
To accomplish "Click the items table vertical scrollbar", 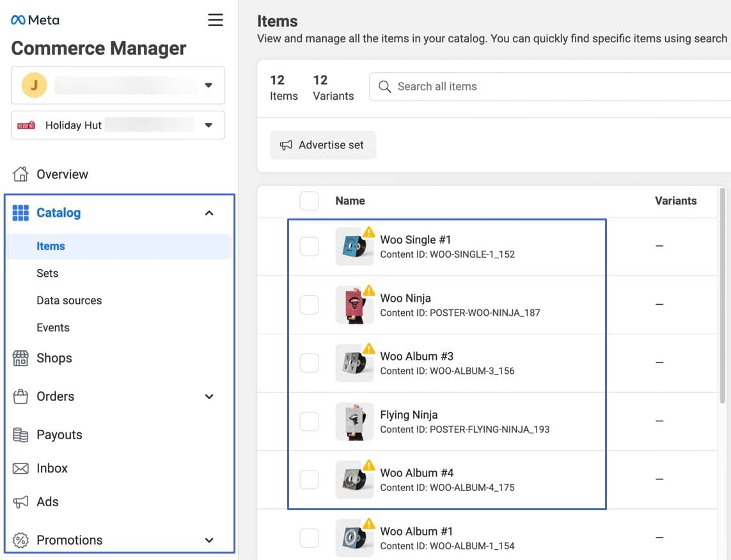I will point(722,296).
